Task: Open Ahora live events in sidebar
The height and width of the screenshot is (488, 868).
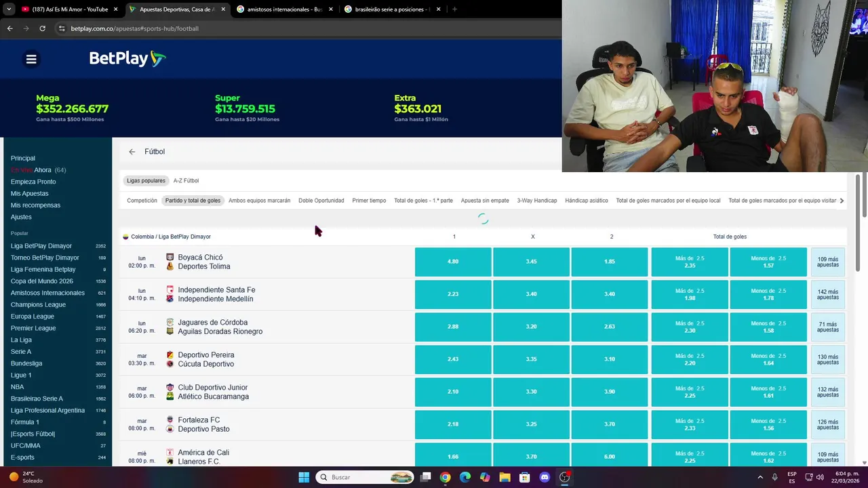Action: click(42, 170)
